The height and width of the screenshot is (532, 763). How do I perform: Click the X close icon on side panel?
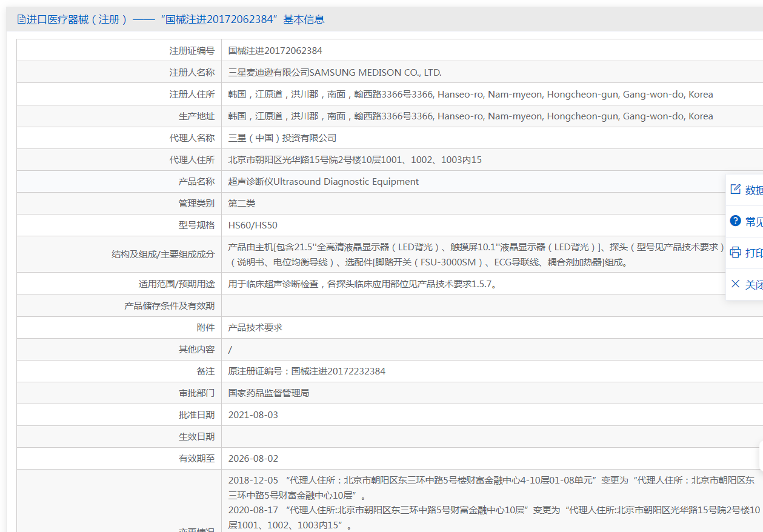[736, 284]
